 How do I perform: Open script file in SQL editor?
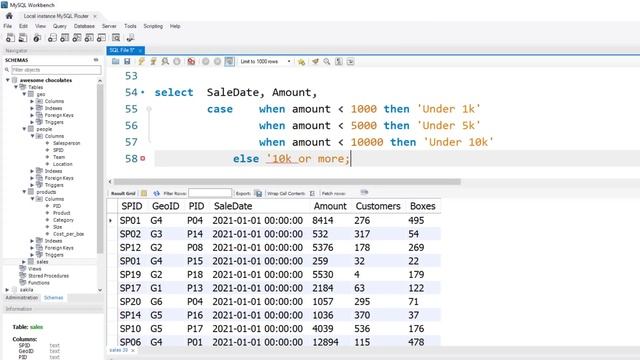click(x=116, y=62)
